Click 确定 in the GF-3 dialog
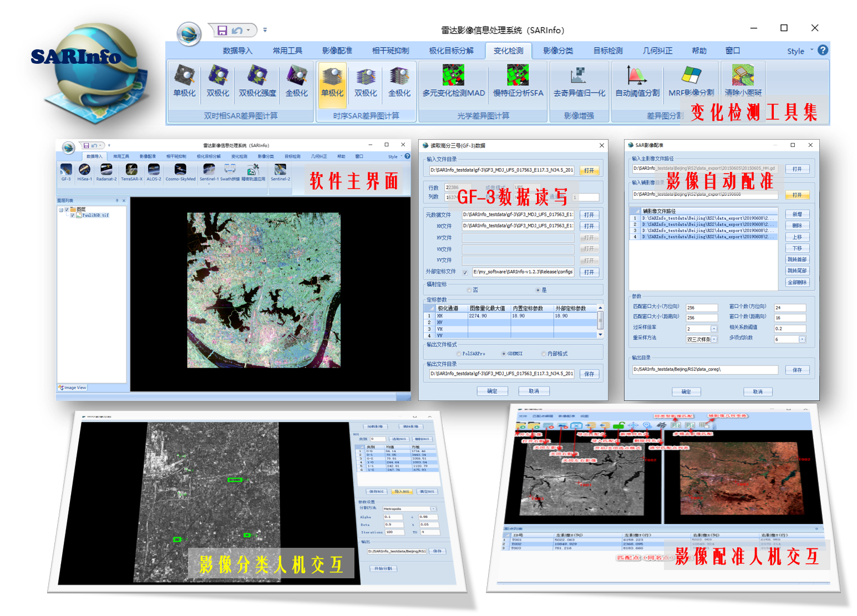 click(x=492, y=391)
